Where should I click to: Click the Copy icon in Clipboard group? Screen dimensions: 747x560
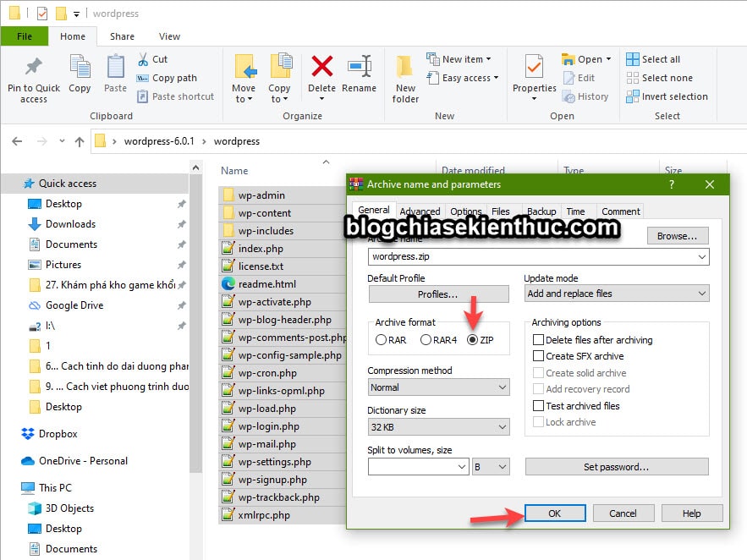(x=80, y=67)
